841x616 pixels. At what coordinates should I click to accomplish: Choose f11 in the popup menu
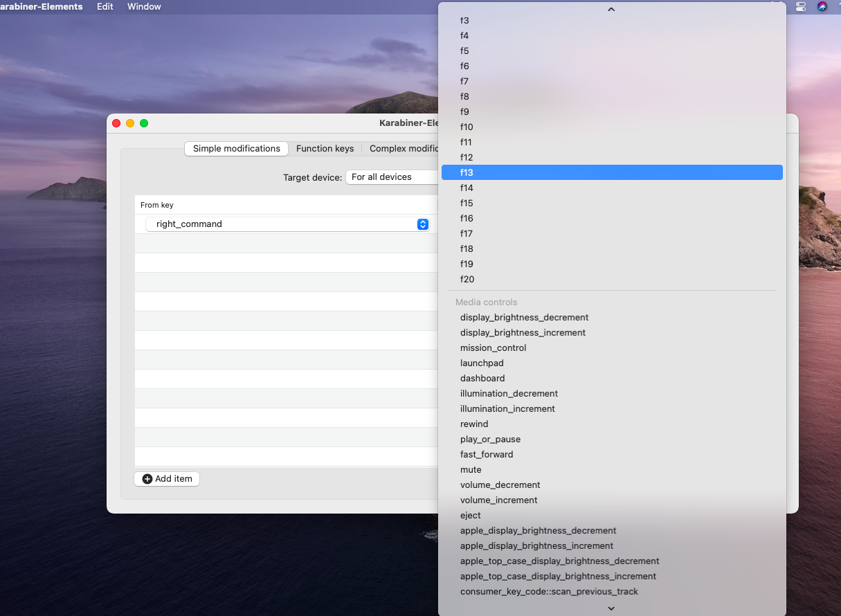click(612, 142)
